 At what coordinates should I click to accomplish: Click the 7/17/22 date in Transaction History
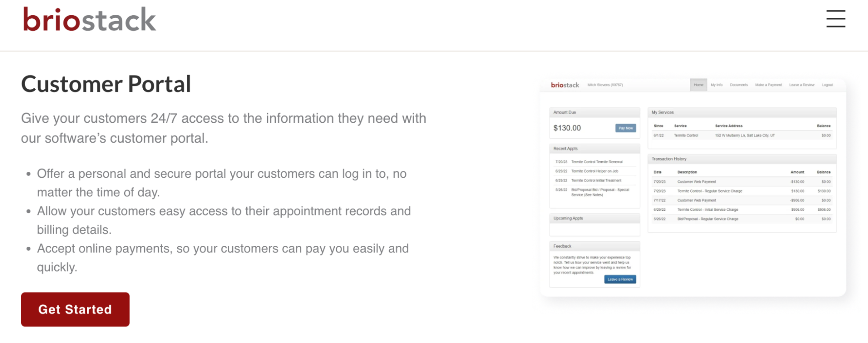click(659, 200)
